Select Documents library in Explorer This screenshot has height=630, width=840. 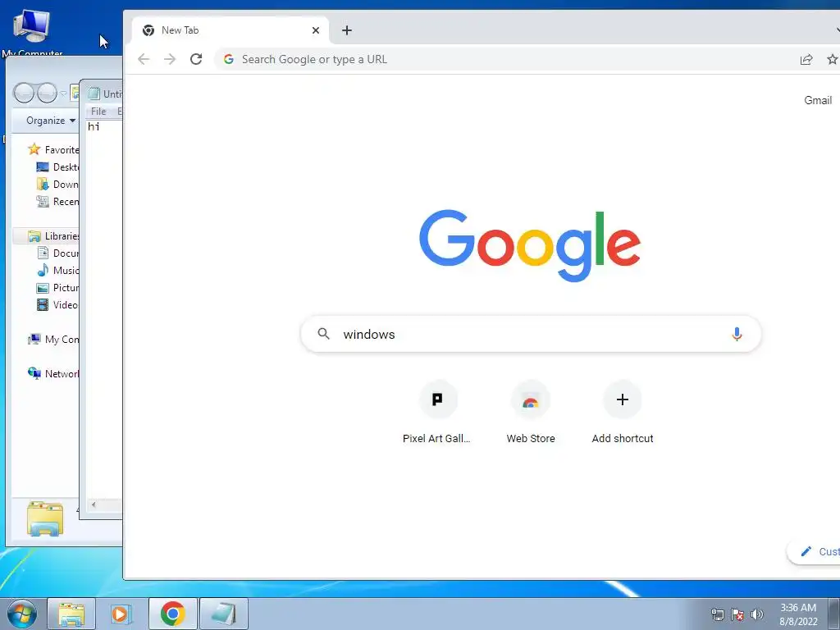click(57, 253)
